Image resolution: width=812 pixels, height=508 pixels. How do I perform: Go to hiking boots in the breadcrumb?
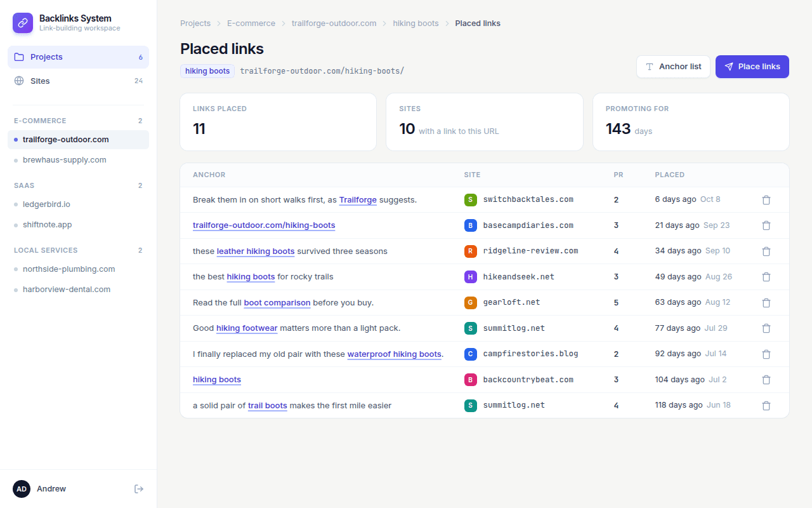point(416,23)
